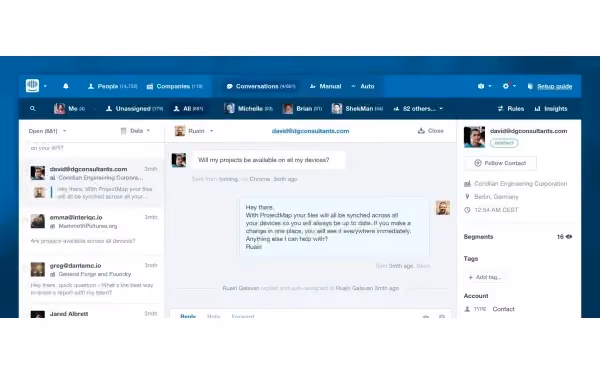Open the Date sort dropdown
Image resolution: width=600 pixels, height=375 pixels.
(x=135, y=131)
